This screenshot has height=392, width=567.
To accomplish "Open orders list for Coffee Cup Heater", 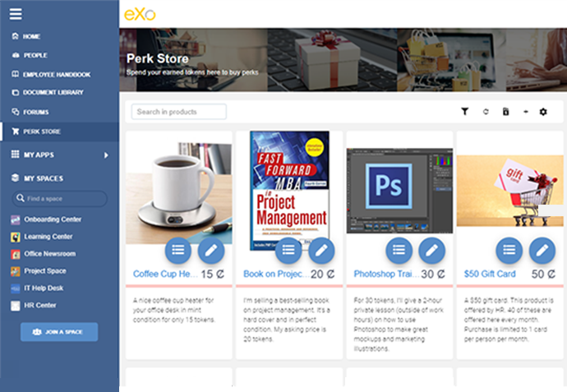I will click(178, 251).
